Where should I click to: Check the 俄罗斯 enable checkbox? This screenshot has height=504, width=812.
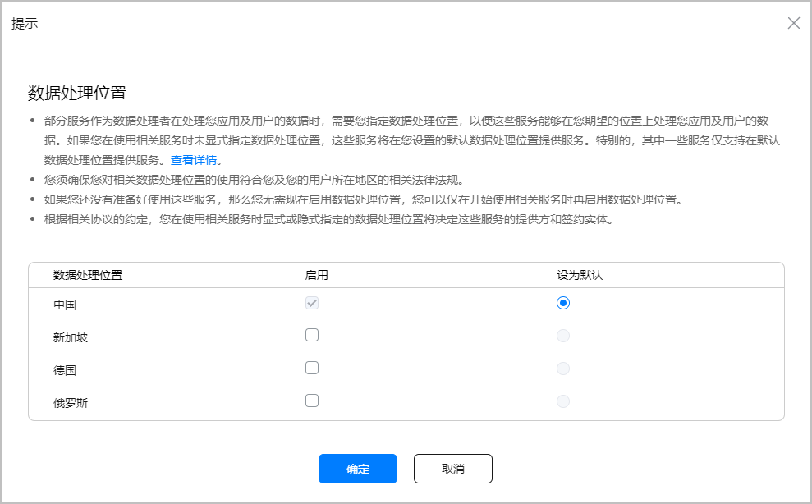(312, 401)
